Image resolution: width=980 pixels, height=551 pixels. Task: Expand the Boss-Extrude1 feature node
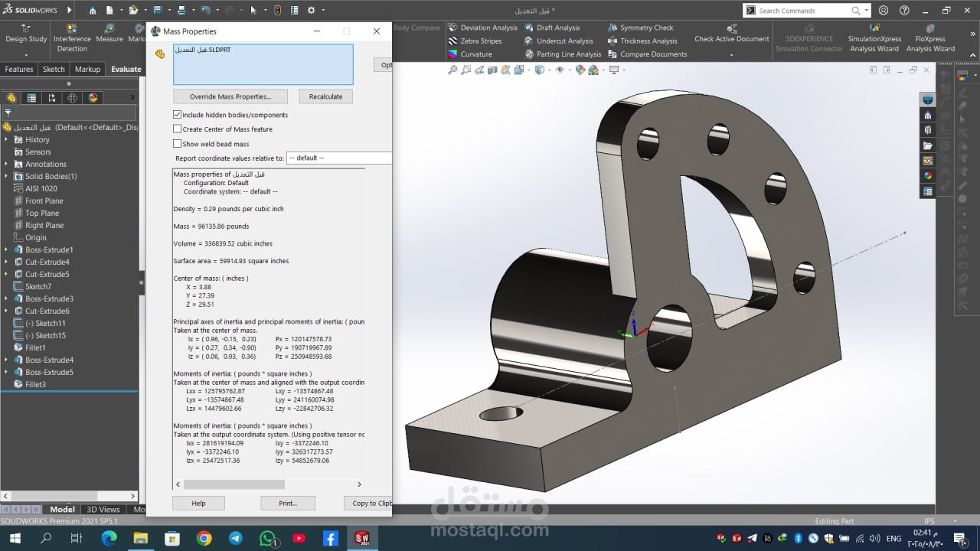click(7, 250)
